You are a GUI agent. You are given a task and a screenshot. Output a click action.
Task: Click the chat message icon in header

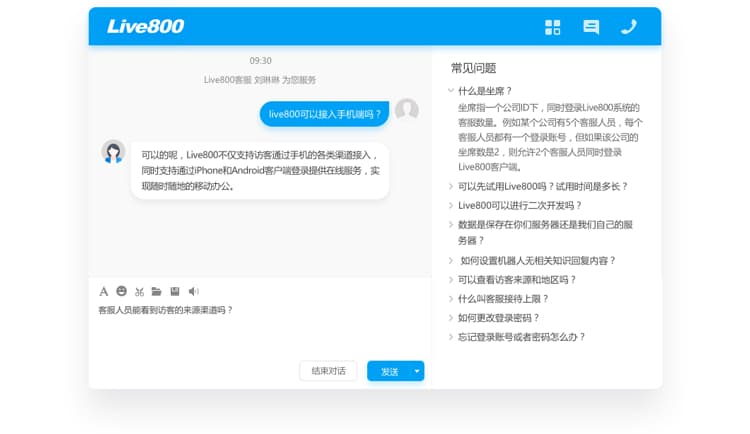(591, 27)
